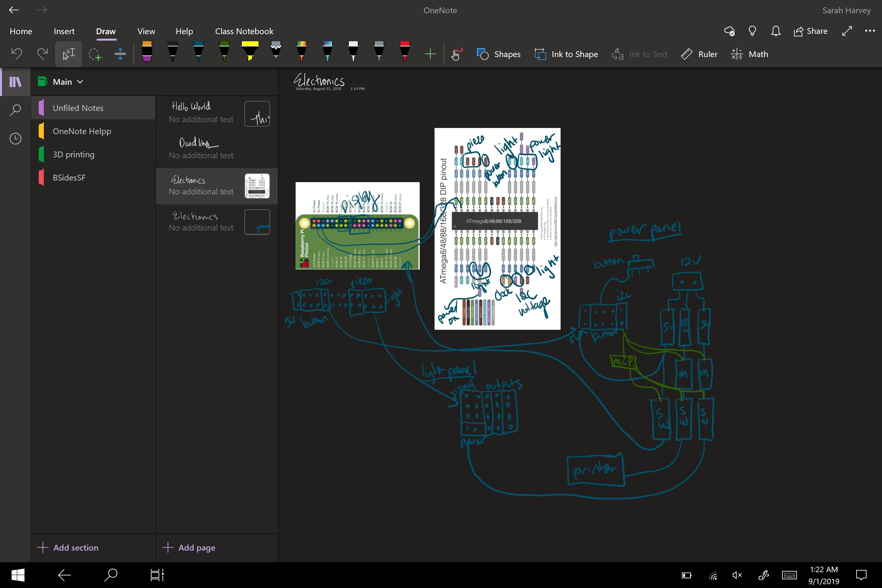This screenshot has width=882, height=588.
Task: Pick the rainbow ink pen
Action: click(301, 51)
